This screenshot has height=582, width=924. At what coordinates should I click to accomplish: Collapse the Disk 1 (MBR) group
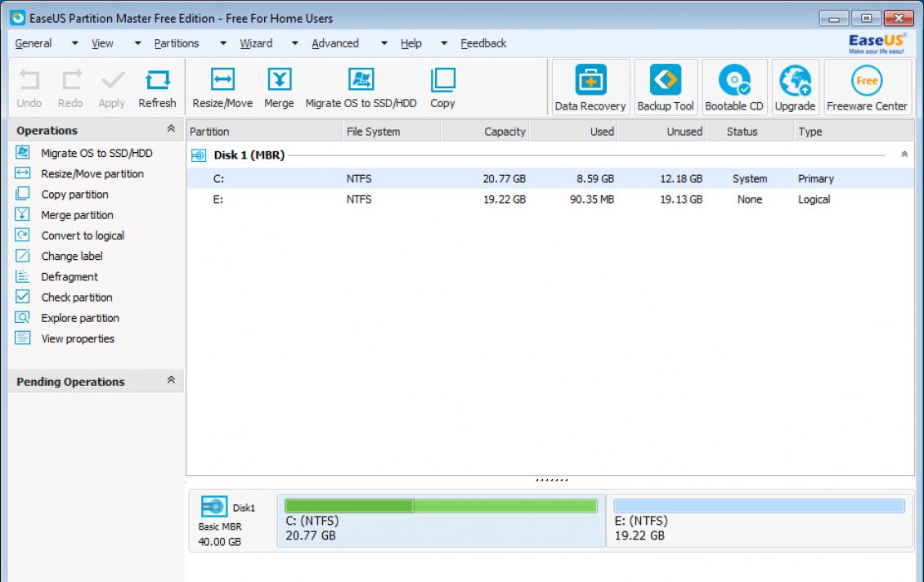point(904,154)
